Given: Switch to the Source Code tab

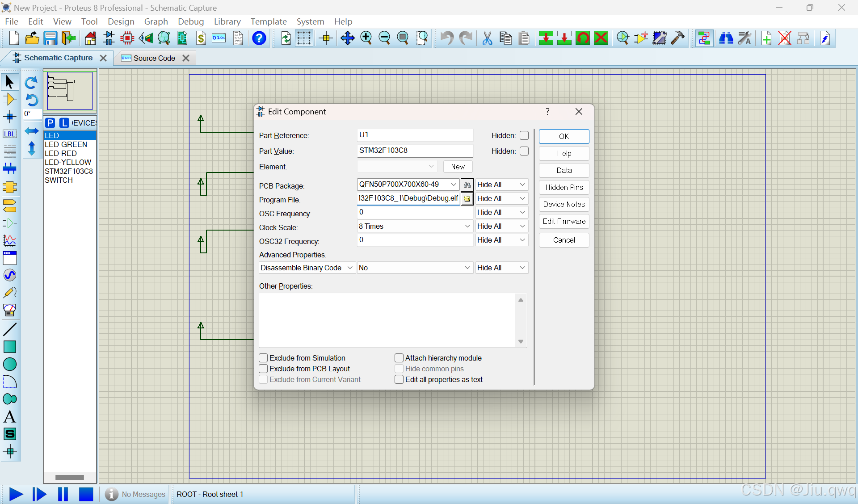Looking at the screenshot, I should pyautogui.click(x=154, y=58).
